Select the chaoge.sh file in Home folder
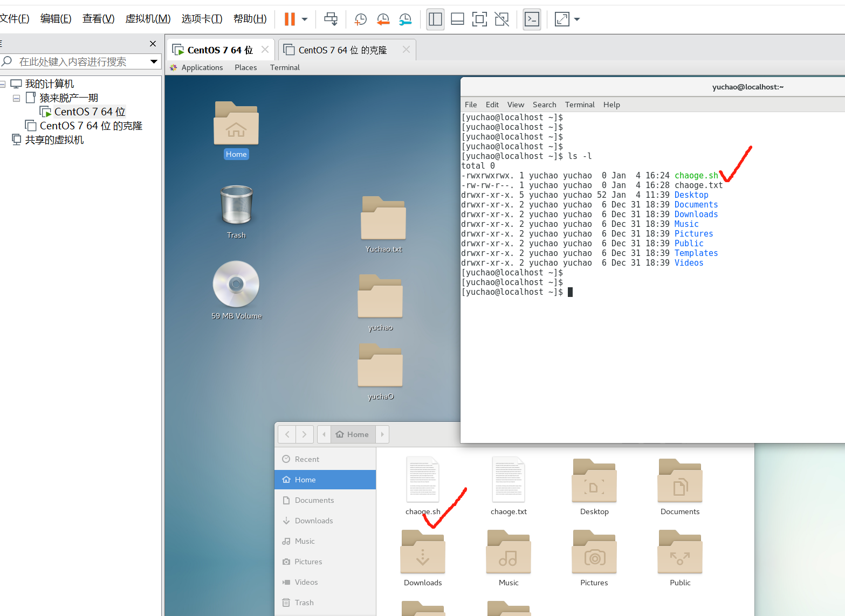845x616 pixels. [423, 481]
